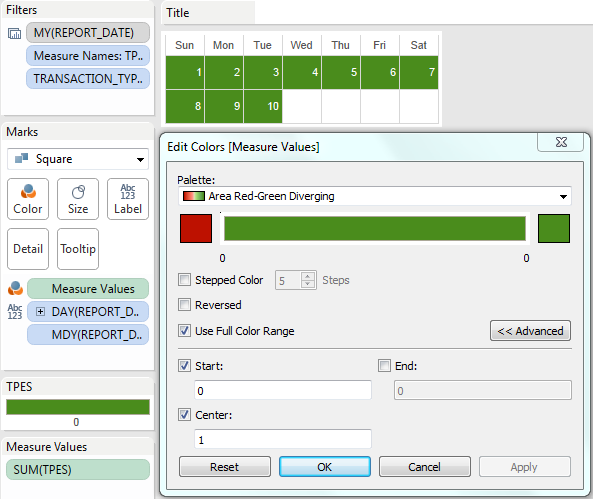This screenshot has width=593, height=499.
Task: Click the green color ramp bar
Action: click(x=375, y=229)
